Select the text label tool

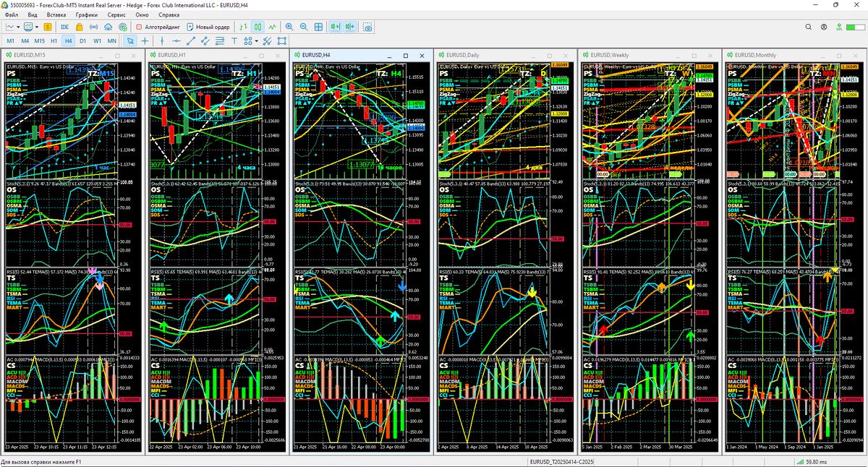(x=234, y=41)
